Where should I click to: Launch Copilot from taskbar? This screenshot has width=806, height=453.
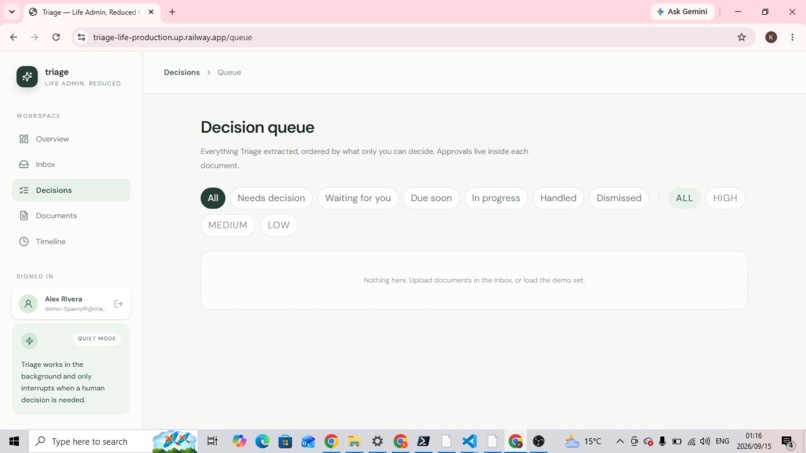[240, 441]
